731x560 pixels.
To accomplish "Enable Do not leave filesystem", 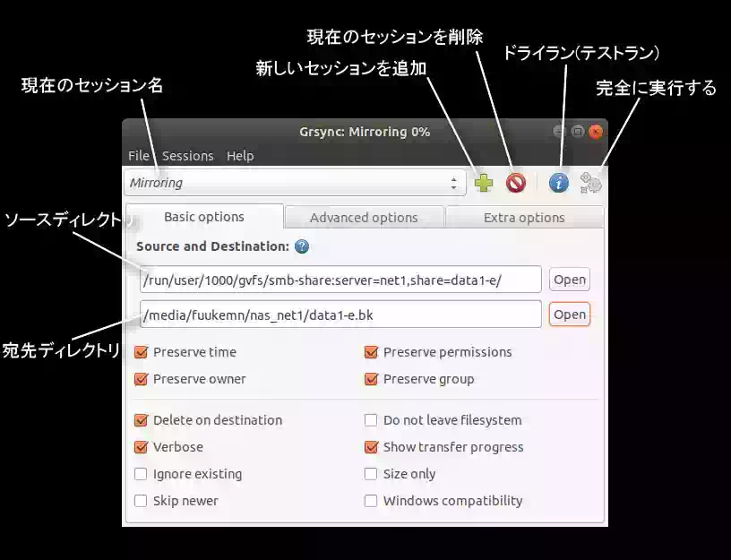I will point(371,420).
